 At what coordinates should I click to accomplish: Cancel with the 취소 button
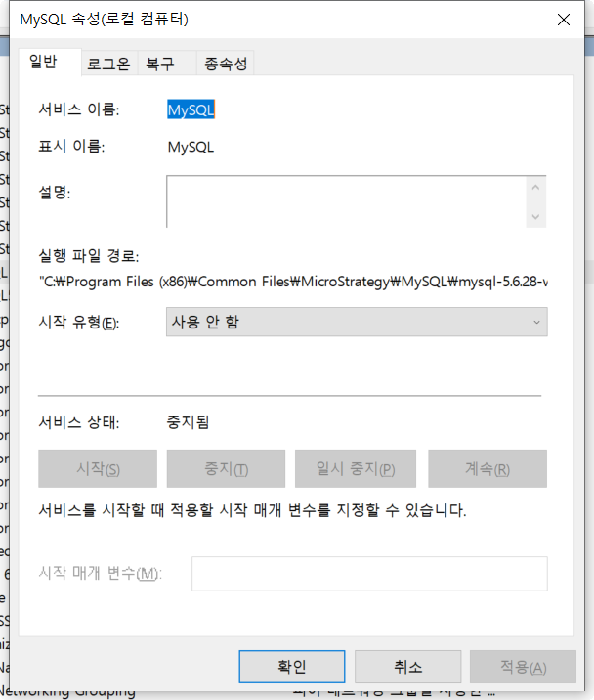408,667
